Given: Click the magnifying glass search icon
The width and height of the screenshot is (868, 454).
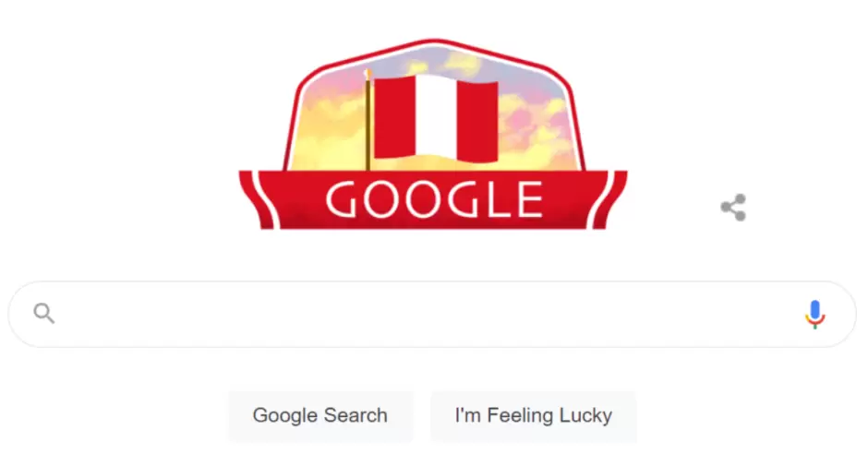Looking at the screenshot, I should [43, 314].
